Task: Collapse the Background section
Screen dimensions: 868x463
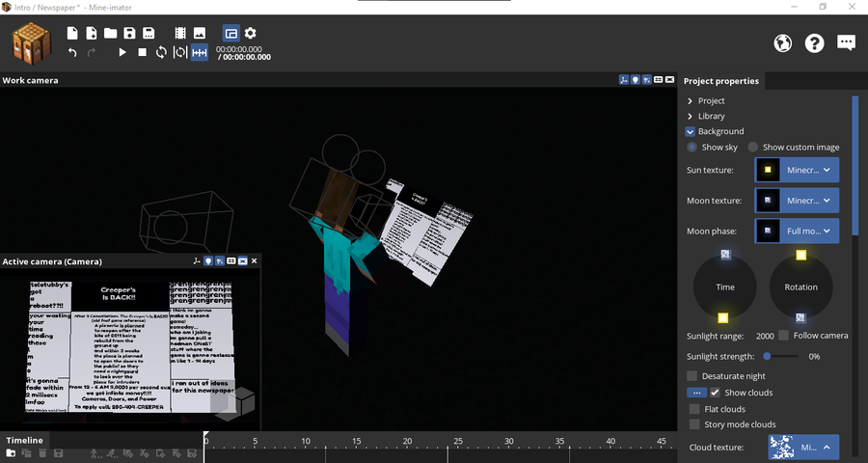Action: tap(690, 132)
